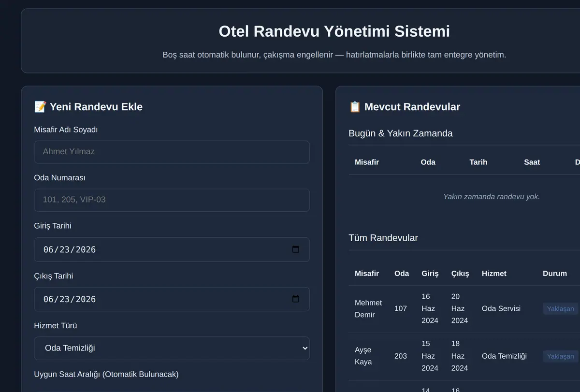Click the 15 Haz 2024 check-in date

pyautogui.click(x=430, y=356)
